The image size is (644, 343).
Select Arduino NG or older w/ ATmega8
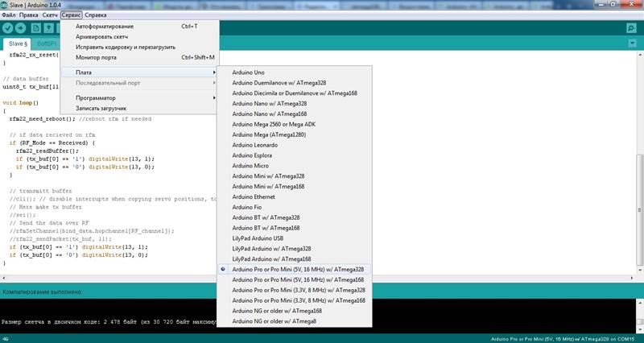[295, 321]
